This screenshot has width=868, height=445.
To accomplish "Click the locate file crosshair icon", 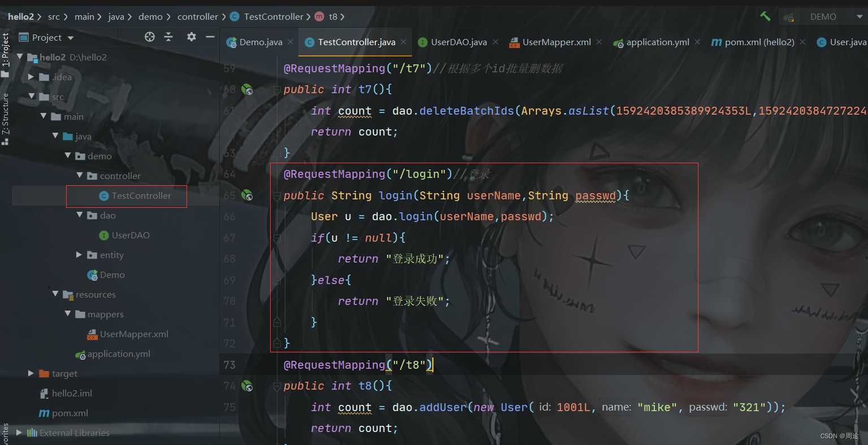I will 150,37.
